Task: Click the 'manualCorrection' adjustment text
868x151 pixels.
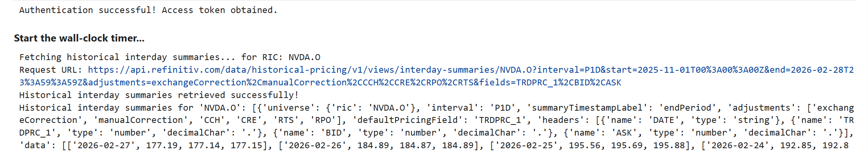Action: coord(141,120)
